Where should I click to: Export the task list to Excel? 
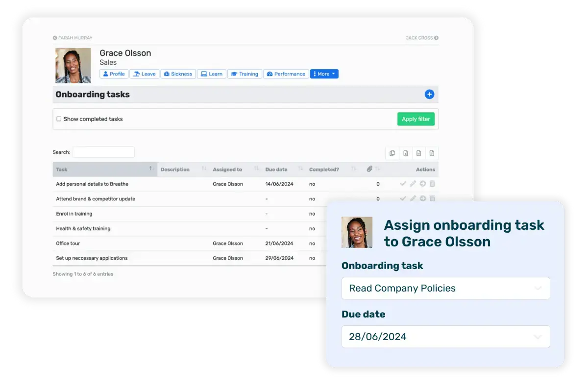pyautogui.click(x=405, y=153)
